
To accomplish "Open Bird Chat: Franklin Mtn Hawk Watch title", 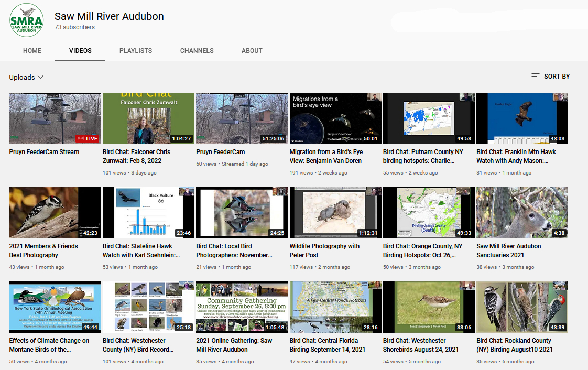I will point(516,156).
